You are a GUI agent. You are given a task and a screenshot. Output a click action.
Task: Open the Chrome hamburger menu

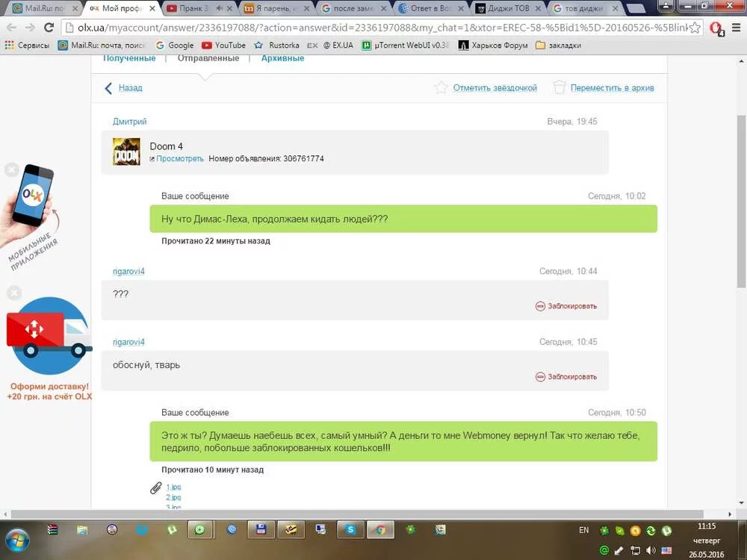[736, 28]
